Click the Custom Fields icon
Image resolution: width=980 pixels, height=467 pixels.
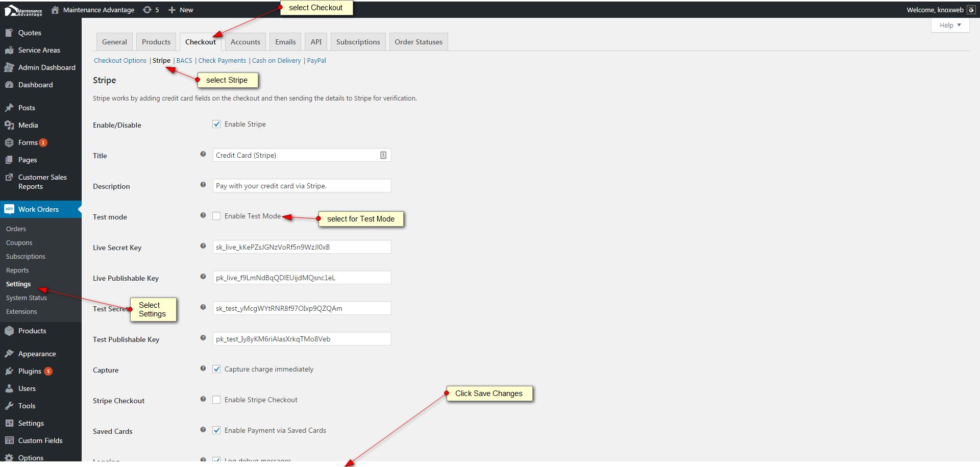tap(9, 440)
